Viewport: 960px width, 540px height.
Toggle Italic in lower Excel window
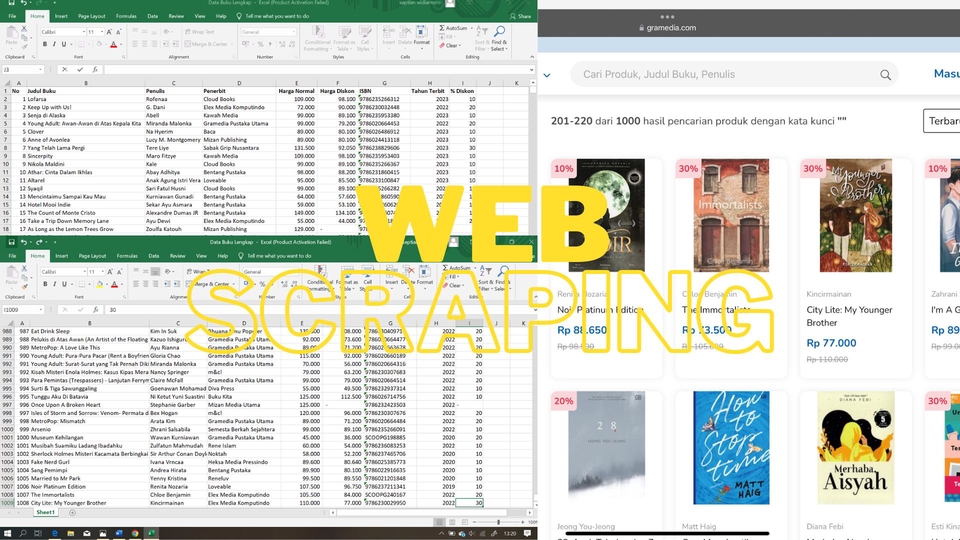pyautogui.click(x=54, y=284)
